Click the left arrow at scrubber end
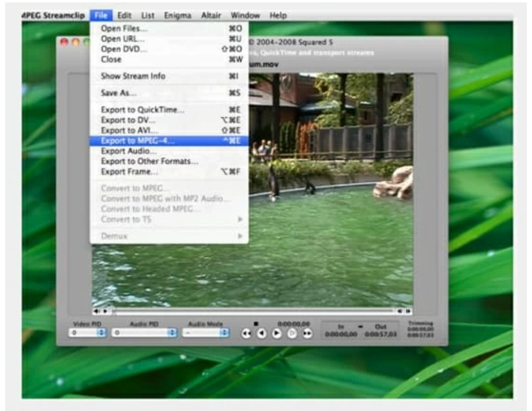 (400, 311)
